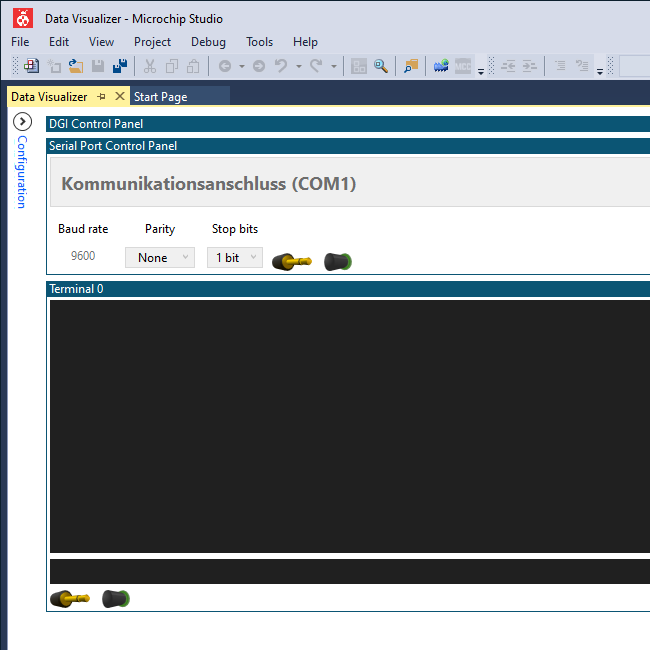650x650 pixels.
Task: Click the Undo arrow icon
Action: 281,66
